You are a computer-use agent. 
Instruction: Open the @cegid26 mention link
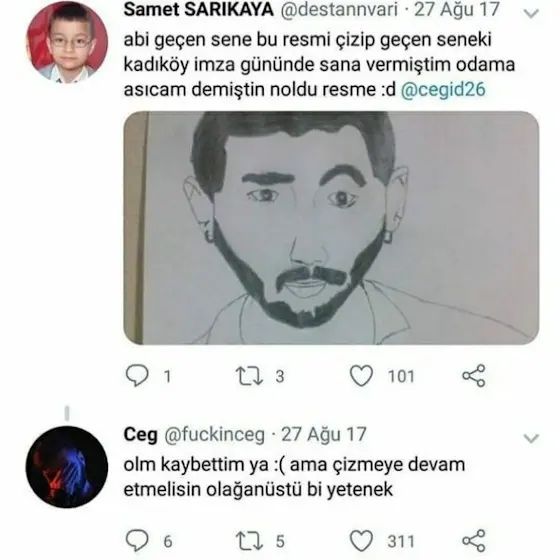(443, 89)
